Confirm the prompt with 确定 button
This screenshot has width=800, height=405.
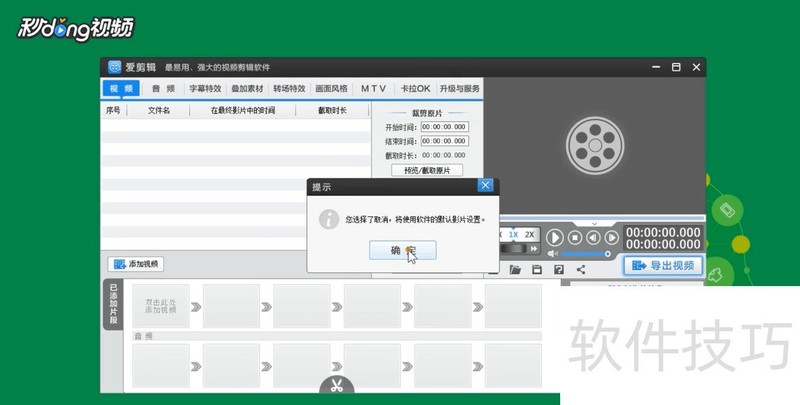click(x=403, y=250)
